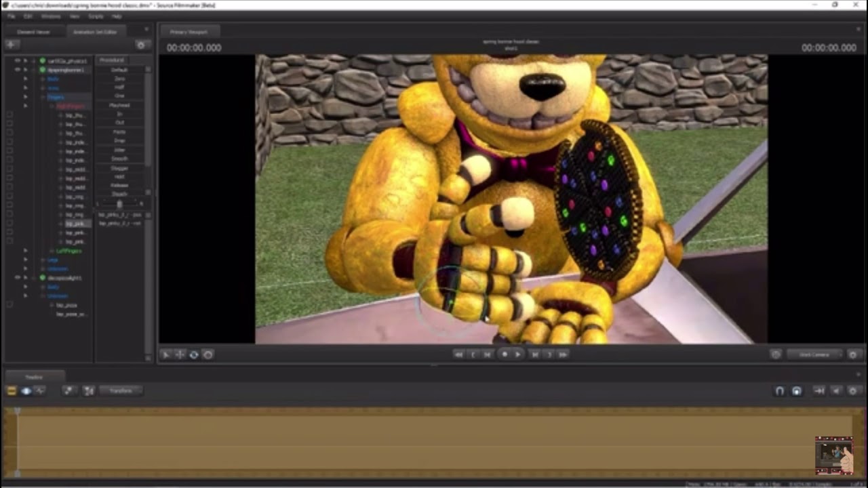Viewport: 868px width, 488px height.
Task: Collapse the Fingers control group
Action: 43,97
